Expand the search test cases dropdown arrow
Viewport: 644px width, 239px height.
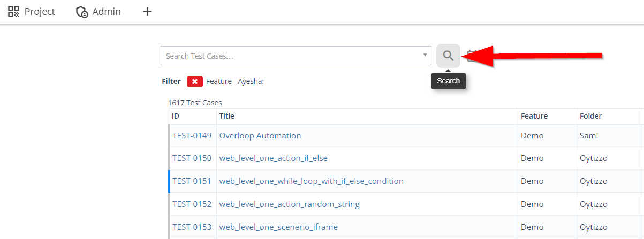coord(425,55)
